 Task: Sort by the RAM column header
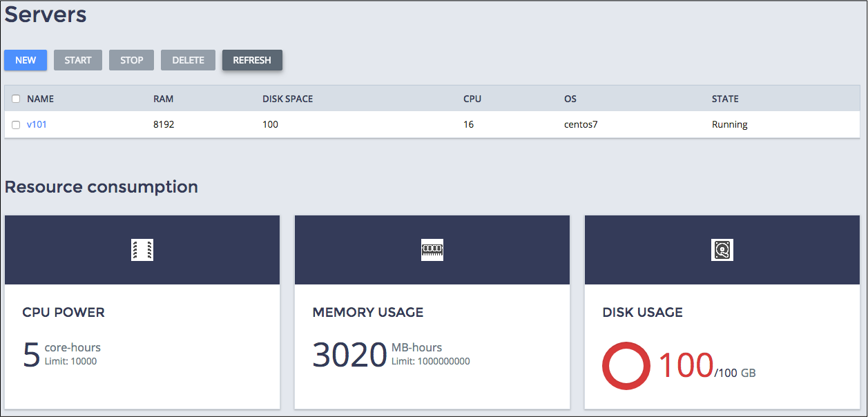coord(163,99)
